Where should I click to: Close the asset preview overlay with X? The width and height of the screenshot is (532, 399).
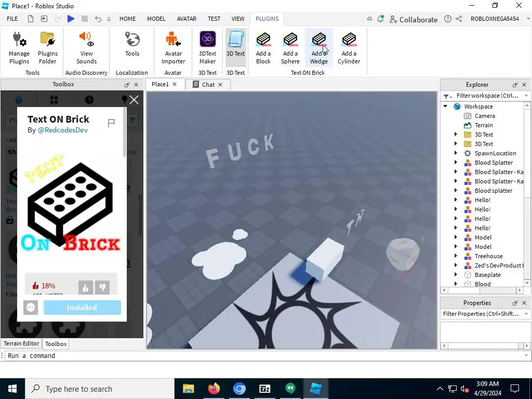[134, 100]
